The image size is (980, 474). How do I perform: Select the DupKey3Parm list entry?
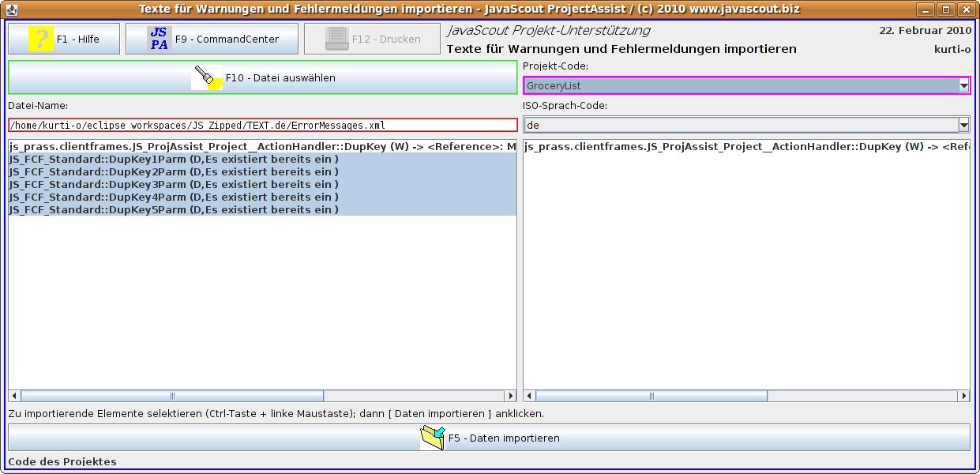(174, 185)
